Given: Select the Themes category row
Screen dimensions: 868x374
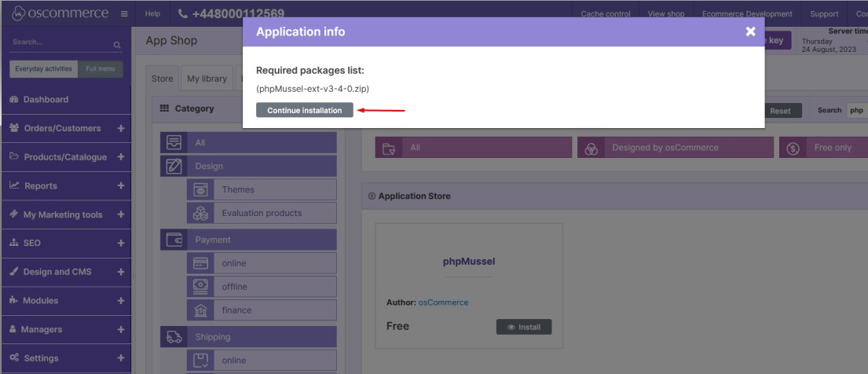Looking at the screenshot, I should (x=262, y=189).
